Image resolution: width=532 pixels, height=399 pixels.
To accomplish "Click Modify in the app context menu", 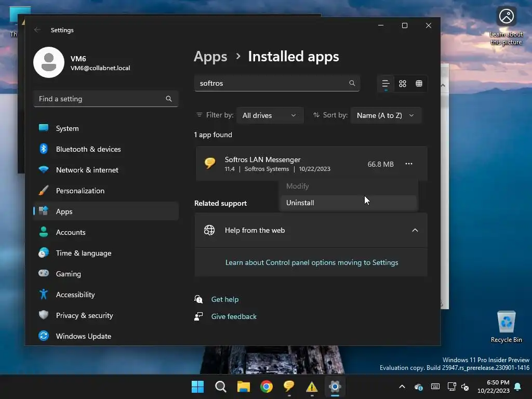I will (349, 187).
